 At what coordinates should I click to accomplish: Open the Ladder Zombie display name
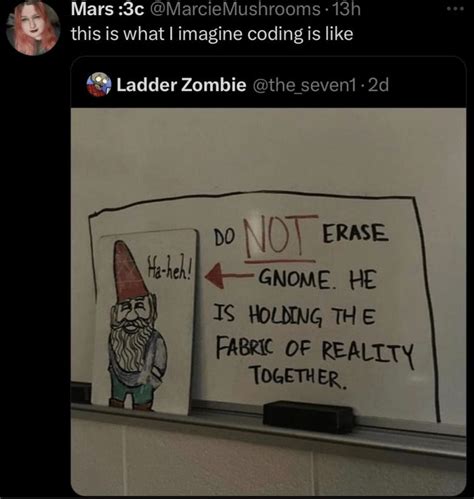tap(181, 85)
